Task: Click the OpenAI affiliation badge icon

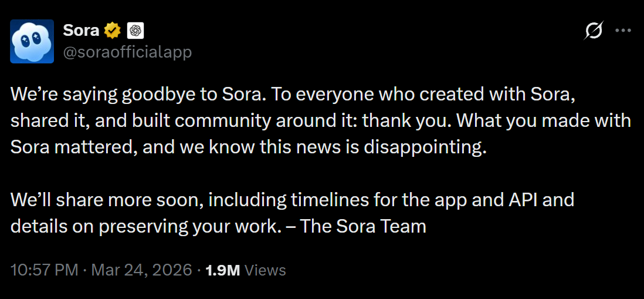Action: [x=135, y=30]
